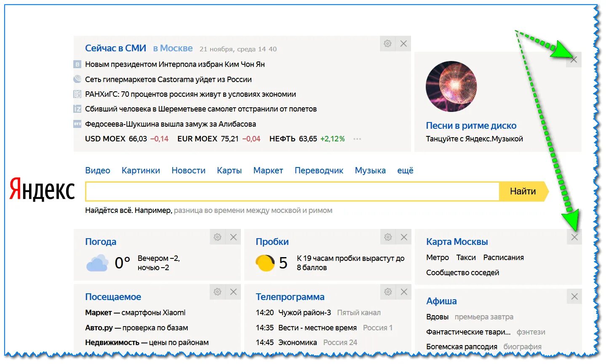This screenshot has width=606, height=364.
Task: Click the Найти search button
Action: [523, 191]
